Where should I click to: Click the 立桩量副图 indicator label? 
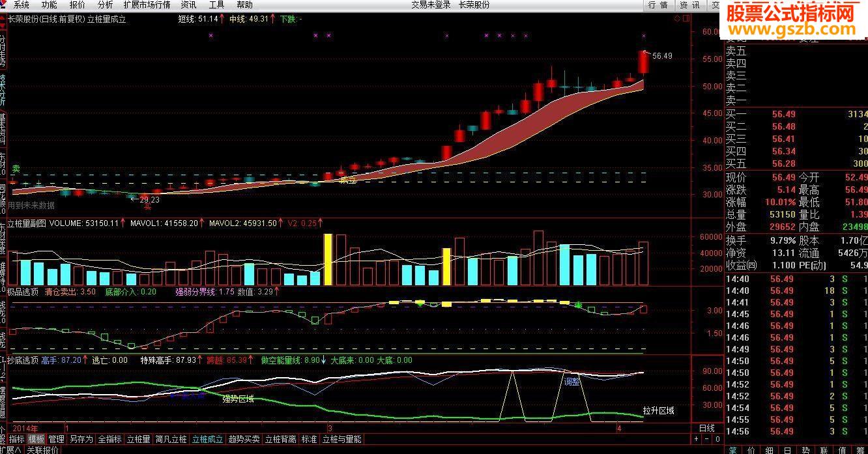coord(27,223)
